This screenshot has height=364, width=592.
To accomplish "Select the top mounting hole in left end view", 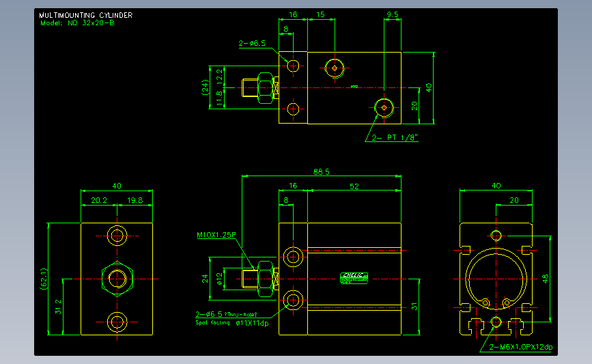I will [x=117, y=236].
